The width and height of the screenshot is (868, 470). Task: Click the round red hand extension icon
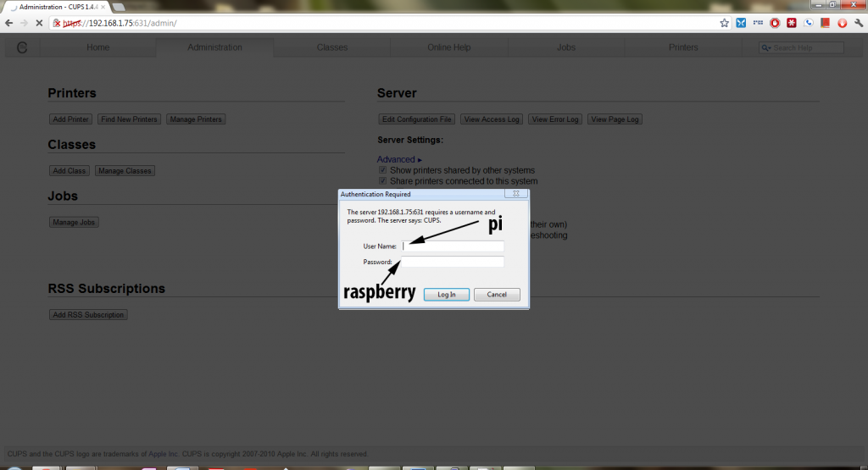pos(842,23)
